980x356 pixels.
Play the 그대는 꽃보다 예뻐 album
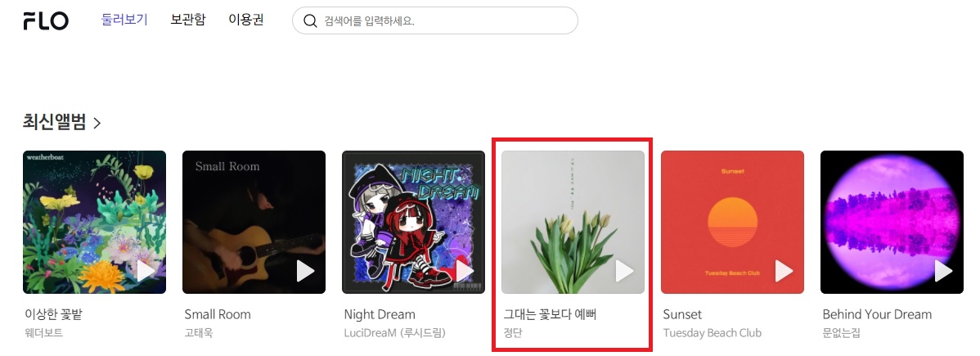624,271
